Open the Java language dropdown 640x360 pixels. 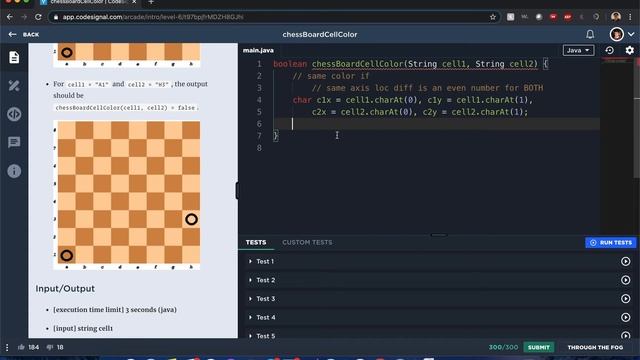[x=578, y=50]
